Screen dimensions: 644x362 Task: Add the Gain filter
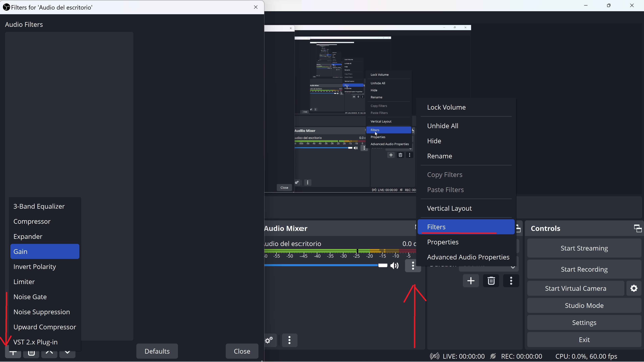[45, 251]
